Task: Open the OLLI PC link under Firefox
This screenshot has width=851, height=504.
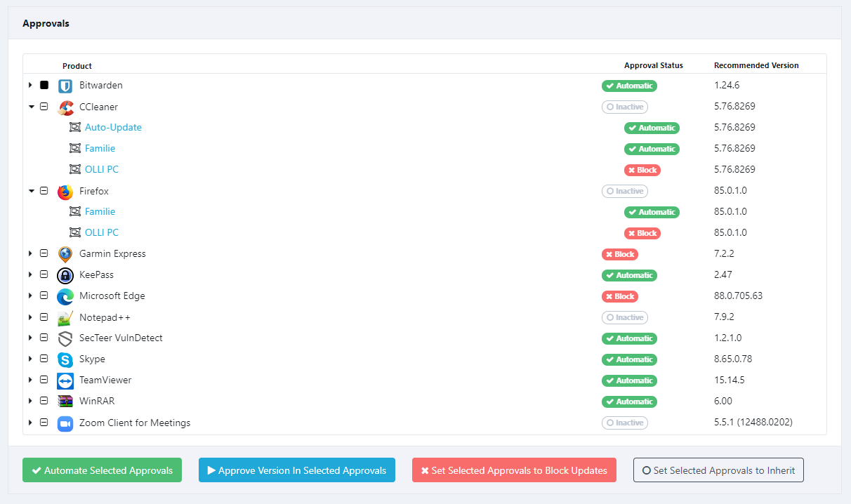Action: pos(102,233)
